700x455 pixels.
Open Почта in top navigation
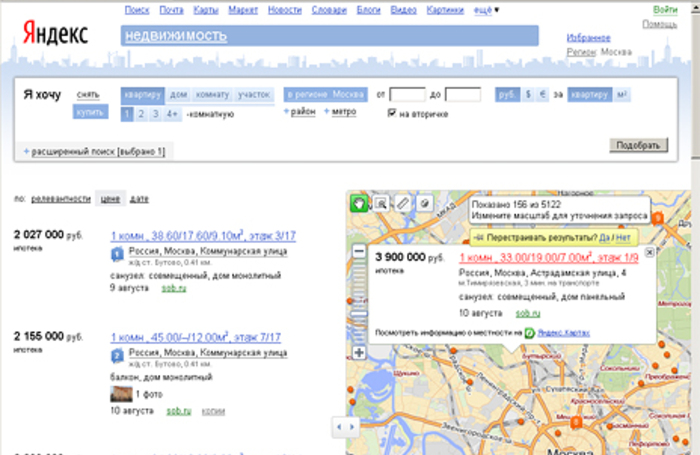(x=171, y=10)
